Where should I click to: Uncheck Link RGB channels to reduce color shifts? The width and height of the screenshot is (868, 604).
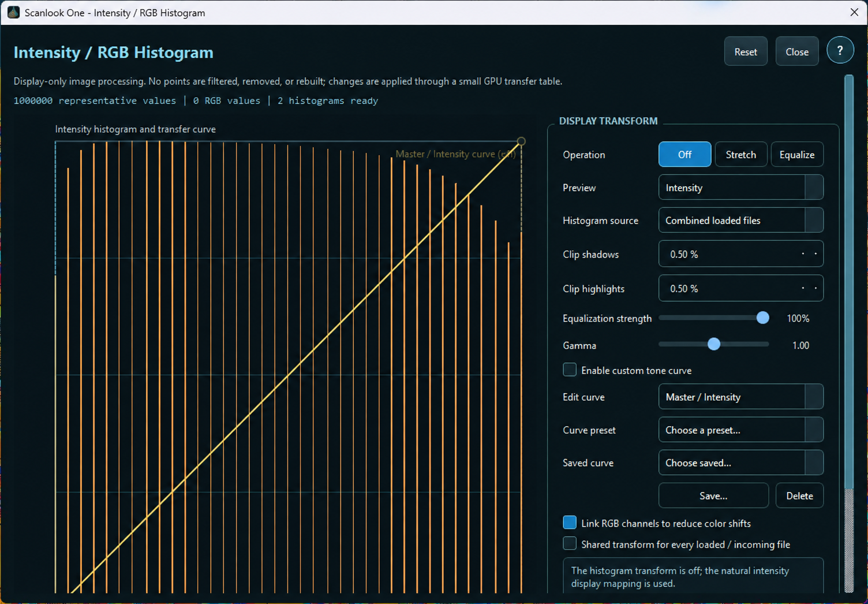pyautogui.click(x=570, y=523)
